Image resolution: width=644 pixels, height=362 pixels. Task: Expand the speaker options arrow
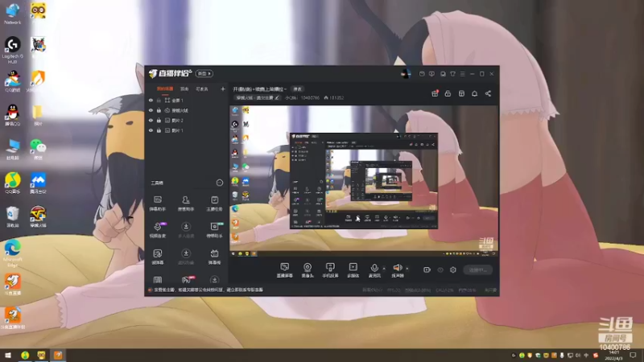point(407,269)
